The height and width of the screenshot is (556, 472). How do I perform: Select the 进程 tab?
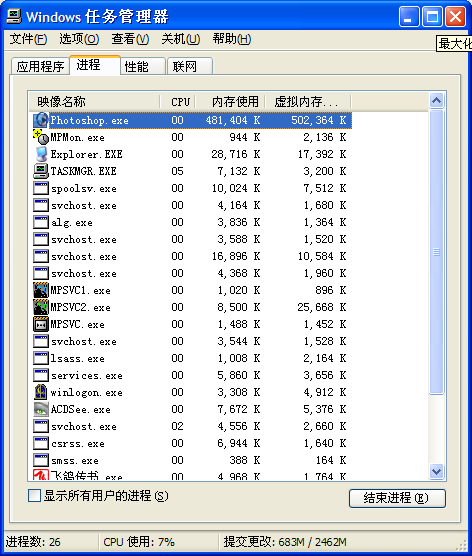(95, 65)
